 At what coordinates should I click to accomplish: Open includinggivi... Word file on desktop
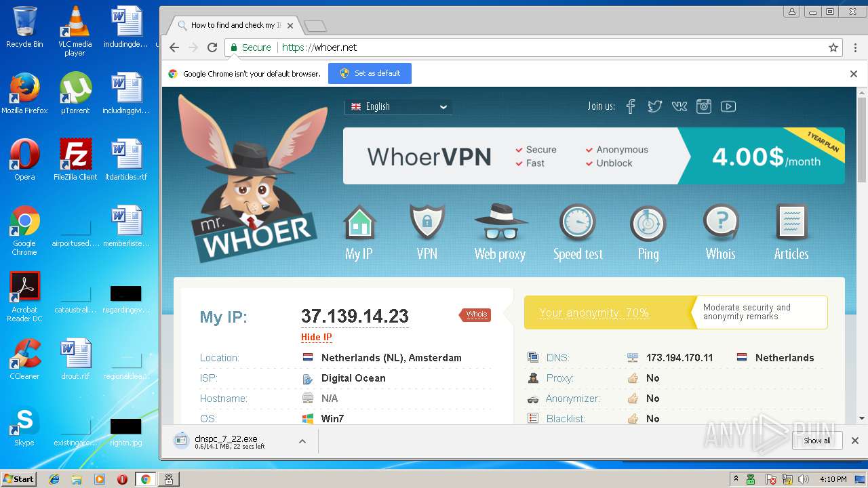(x=126, y=94)
